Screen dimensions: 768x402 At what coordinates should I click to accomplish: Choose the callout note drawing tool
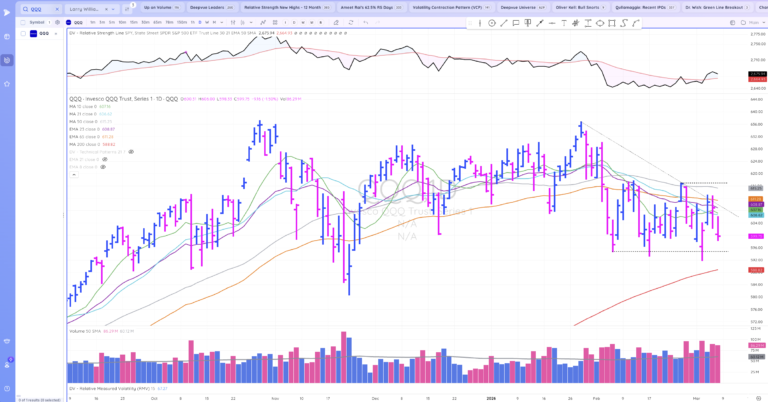click(516, 23)
